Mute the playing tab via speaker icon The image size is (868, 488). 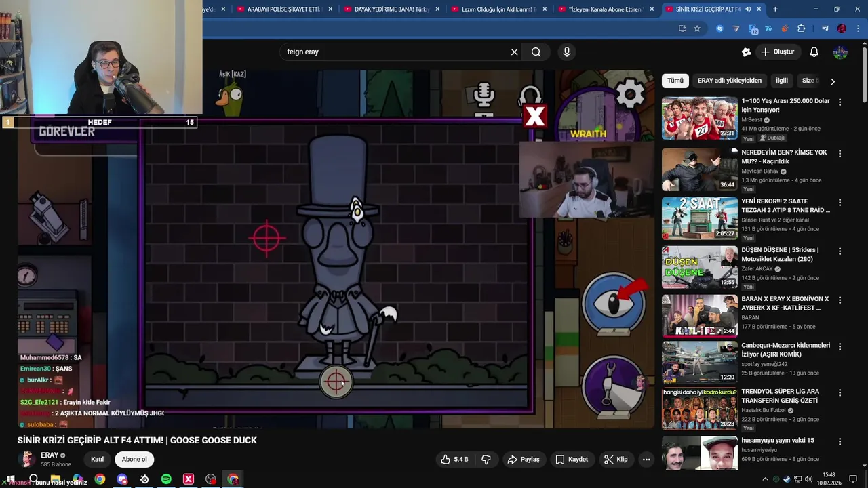(748, 9)
